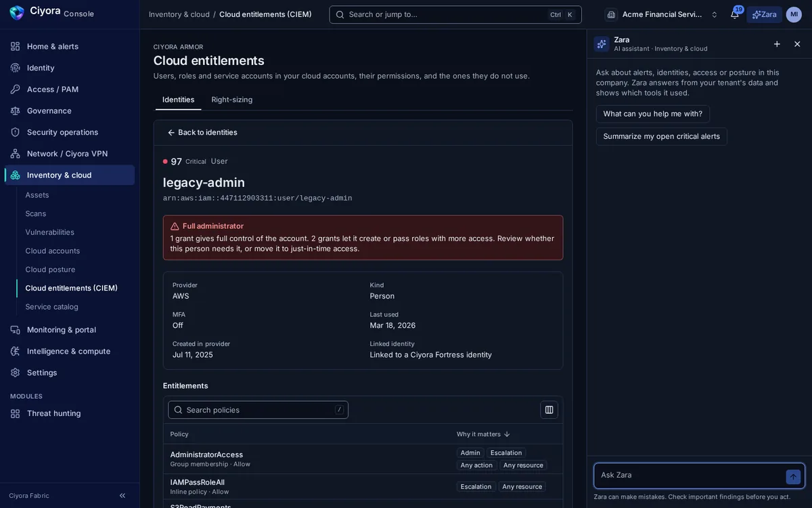Click the Ciyora logo icon
Viewport: 812px width, 508px height.
click(16, 12)
